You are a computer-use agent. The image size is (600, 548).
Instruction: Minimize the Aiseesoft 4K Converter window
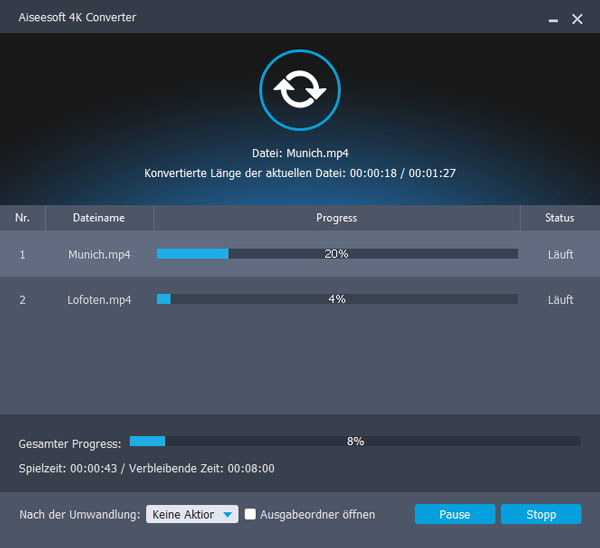554,19
